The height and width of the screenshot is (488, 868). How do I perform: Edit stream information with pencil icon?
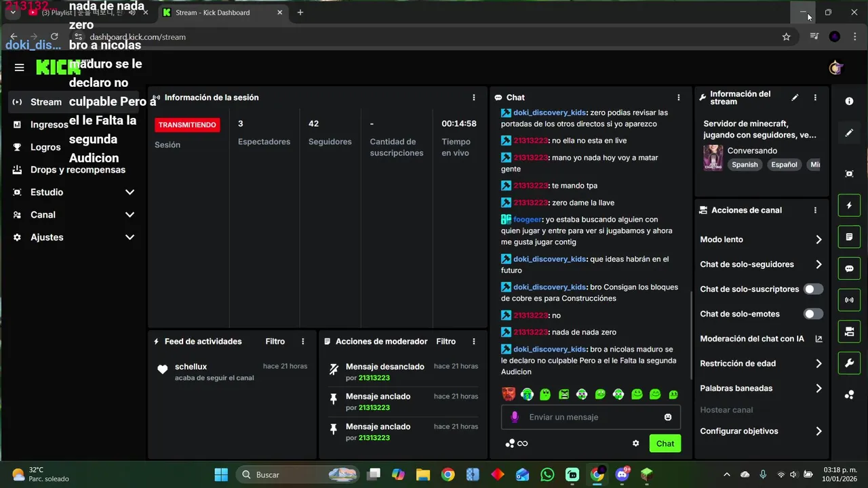point(795,98)
